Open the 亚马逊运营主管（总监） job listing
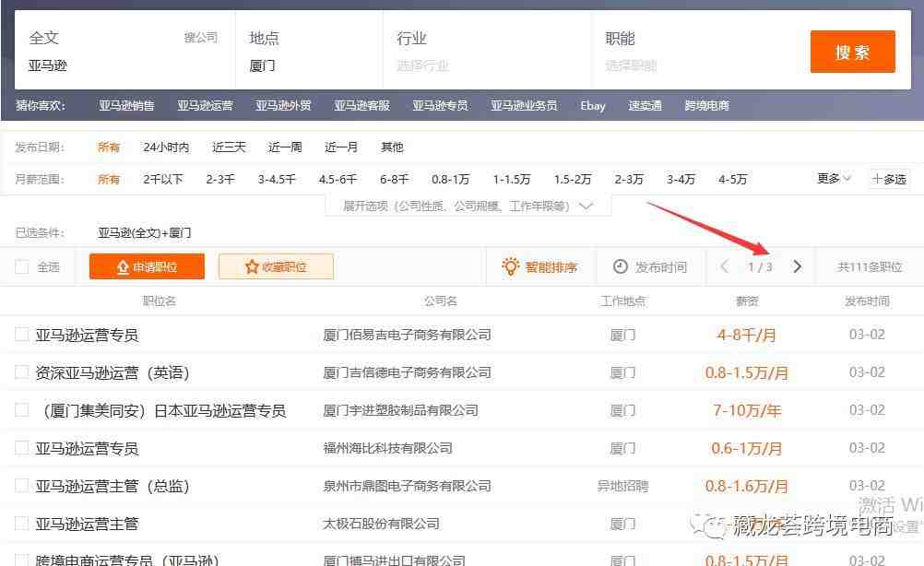This screenshot has height=566, width=924. pos(113,486)
